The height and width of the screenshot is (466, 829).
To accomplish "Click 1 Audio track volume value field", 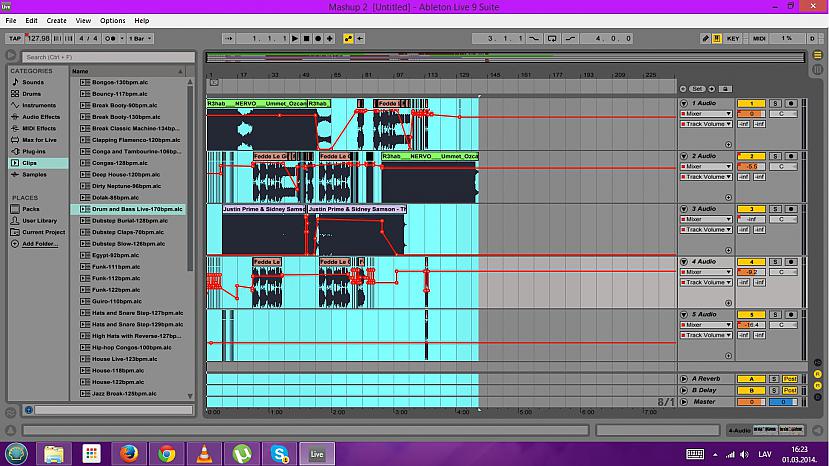I will coord(751,114).
